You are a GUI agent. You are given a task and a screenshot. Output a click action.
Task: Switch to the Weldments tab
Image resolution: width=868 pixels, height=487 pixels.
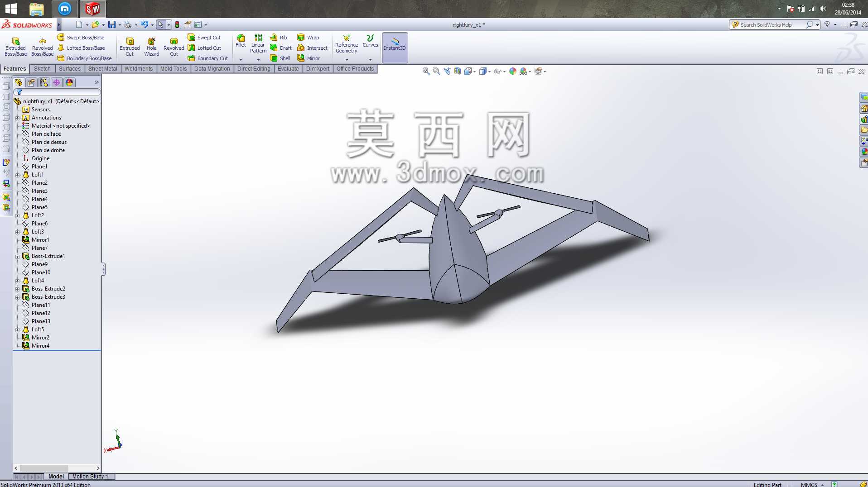(x=139, y=69)
